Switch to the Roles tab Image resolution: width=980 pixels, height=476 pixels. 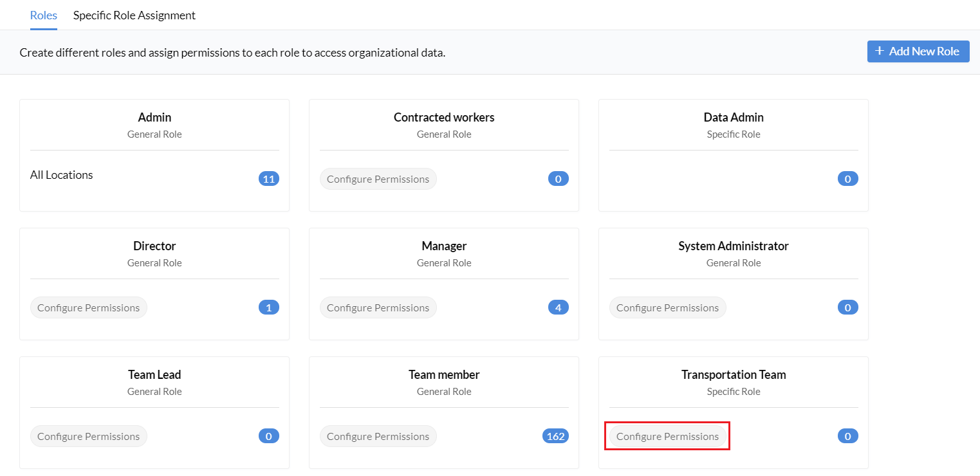[x=44, y=15]
